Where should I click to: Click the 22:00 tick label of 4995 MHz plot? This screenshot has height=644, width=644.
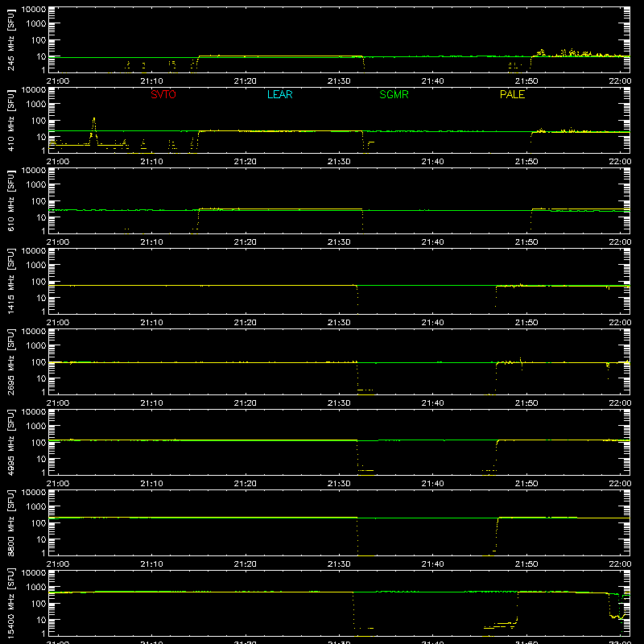(x=620, y=484)
